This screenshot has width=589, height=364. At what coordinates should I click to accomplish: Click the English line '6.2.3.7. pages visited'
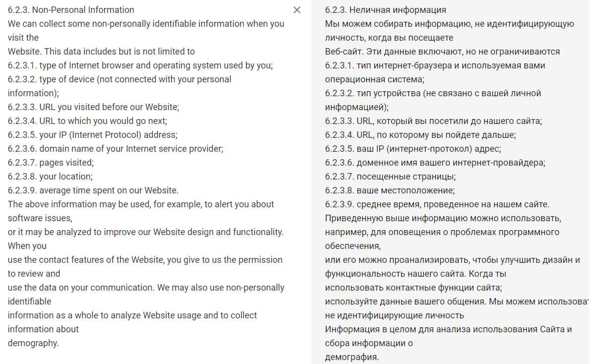(x=51, y=163)
